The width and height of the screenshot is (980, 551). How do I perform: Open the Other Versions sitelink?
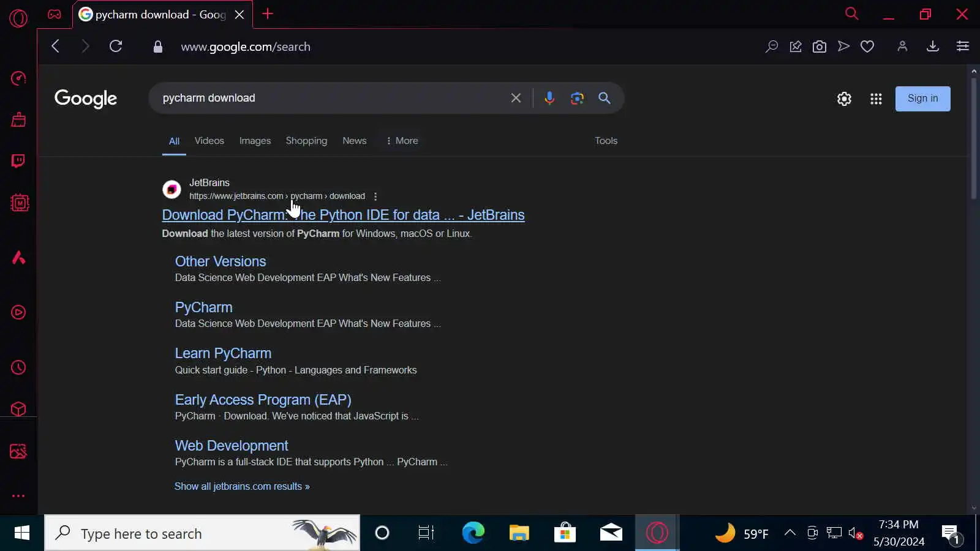click(221, 261)
